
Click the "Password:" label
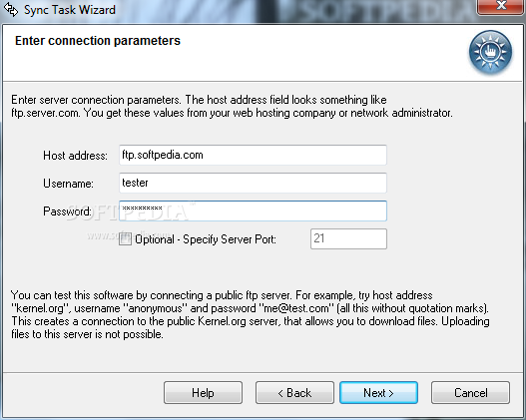point(67,211)
